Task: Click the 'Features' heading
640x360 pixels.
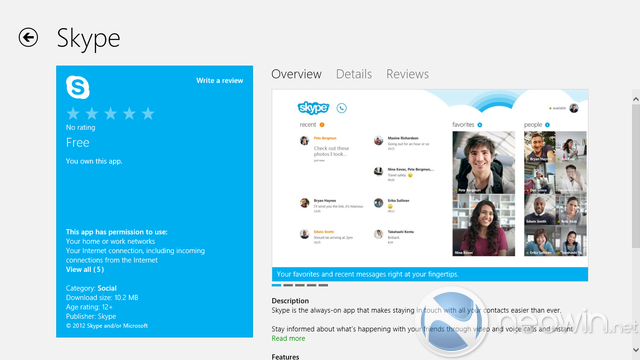Action: pos(285,357)
